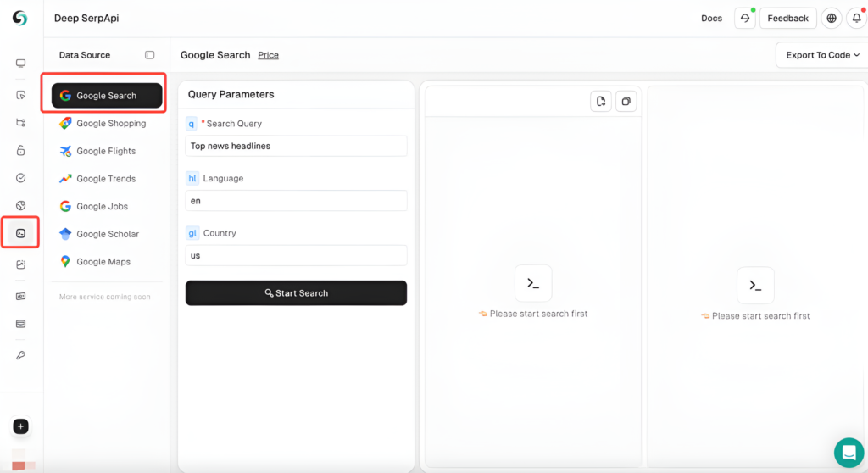The width and height of the screenshot is (868, 473).
Task: Select Google Shopping data source
Action: [x=107, y=123]
